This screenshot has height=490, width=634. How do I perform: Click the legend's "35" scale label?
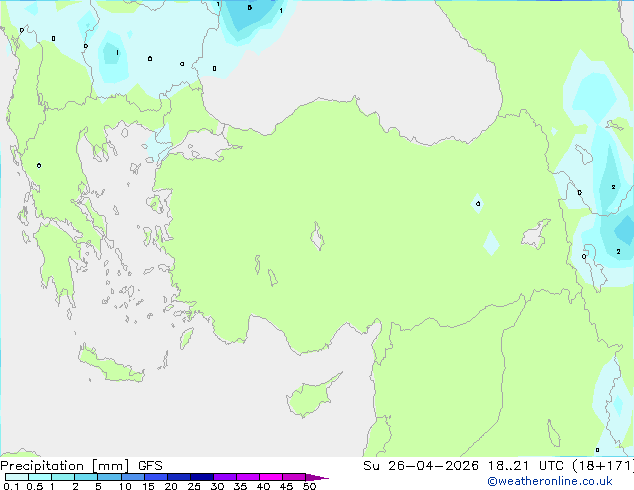click(241, 486)
